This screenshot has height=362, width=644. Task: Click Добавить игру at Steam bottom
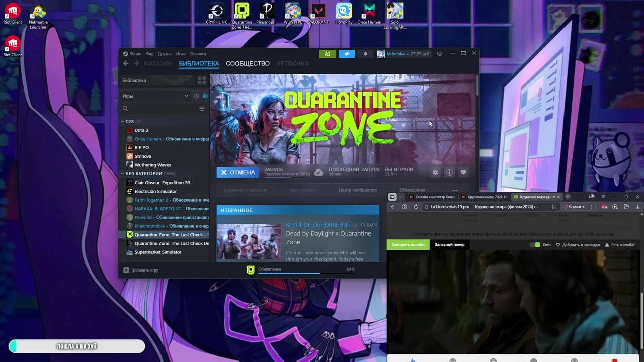[x=141, y=270]
